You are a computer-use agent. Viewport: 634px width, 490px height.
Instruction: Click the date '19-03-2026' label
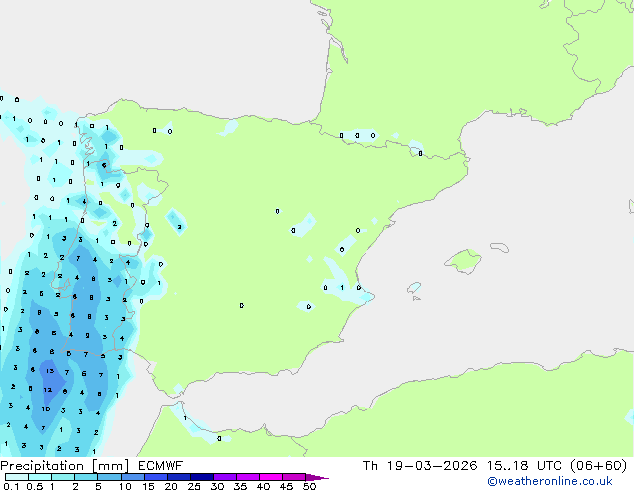432,466
